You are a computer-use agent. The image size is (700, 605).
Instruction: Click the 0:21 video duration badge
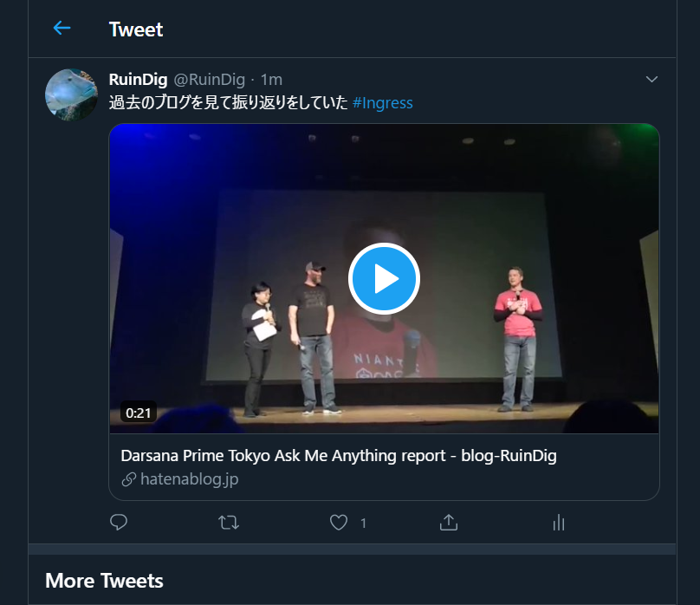[139, 413]
